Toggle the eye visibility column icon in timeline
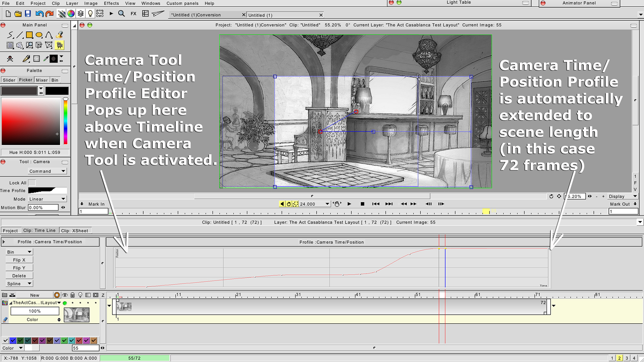Screen dimensions: 644x362 click(65, 295)
